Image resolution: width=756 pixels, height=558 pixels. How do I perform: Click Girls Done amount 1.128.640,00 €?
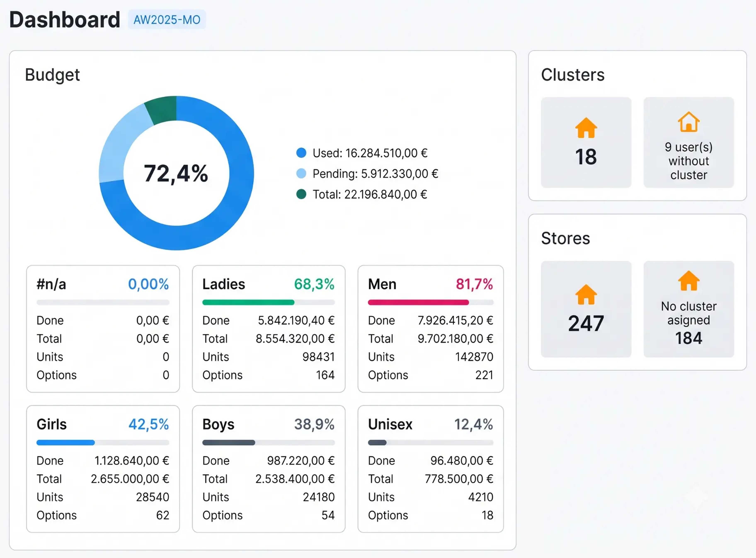pos(132,460)
